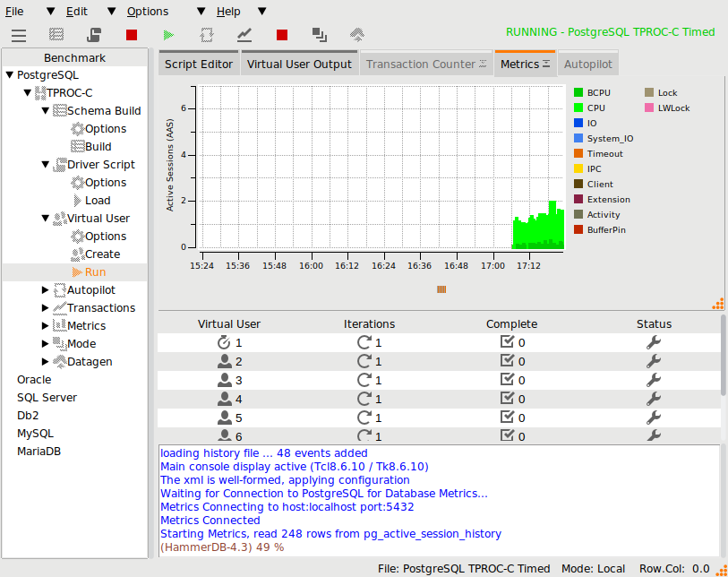Click the complete checkbox for user 1
The image size is (728, 577).
[507, 342]
